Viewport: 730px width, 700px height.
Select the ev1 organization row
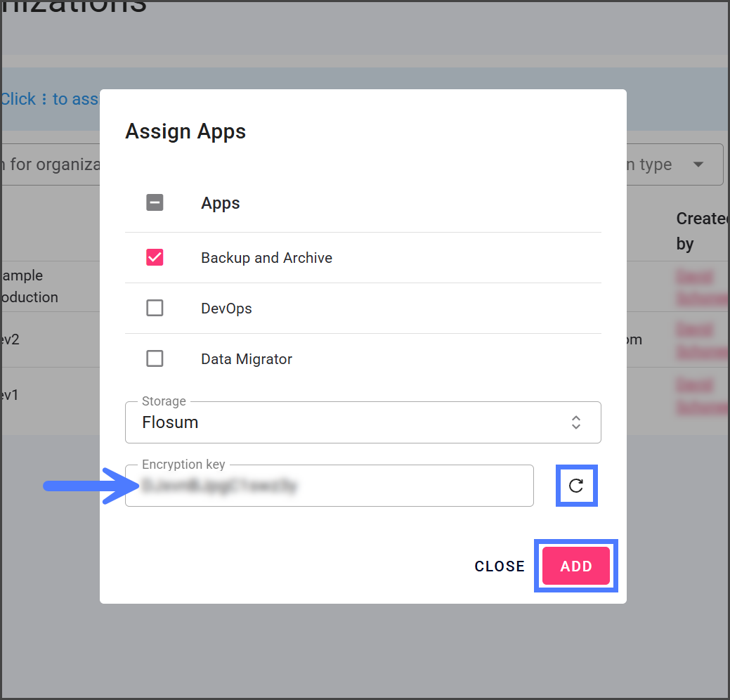tap(11, 395)
